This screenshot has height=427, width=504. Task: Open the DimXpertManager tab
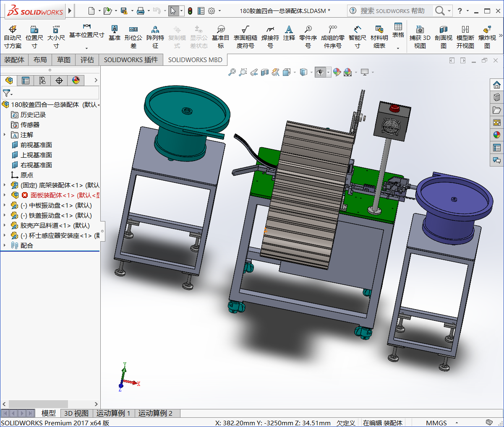pos(59,80)
